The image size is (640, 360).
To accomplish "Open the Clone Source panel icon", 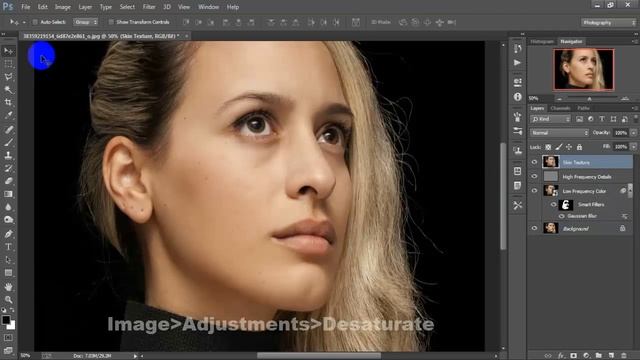I will point(518,150).
